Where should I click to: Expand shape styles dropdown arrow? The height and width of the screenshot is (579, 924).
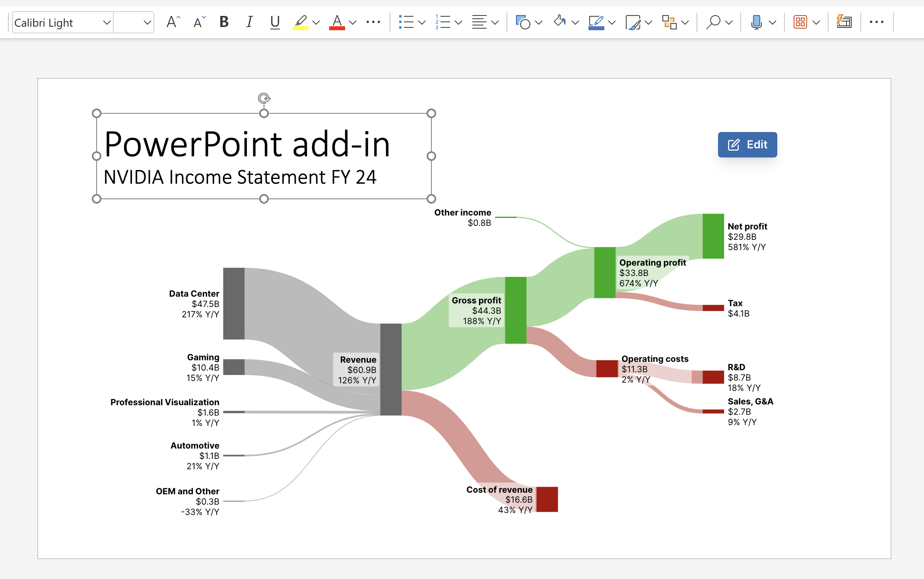tap(648, 23)
